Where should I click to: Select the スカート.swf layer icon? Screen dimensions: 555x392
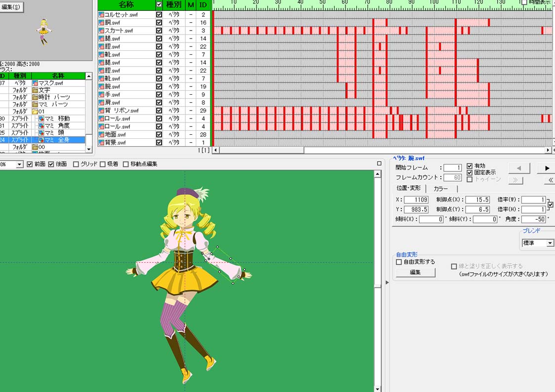point(101,31)
